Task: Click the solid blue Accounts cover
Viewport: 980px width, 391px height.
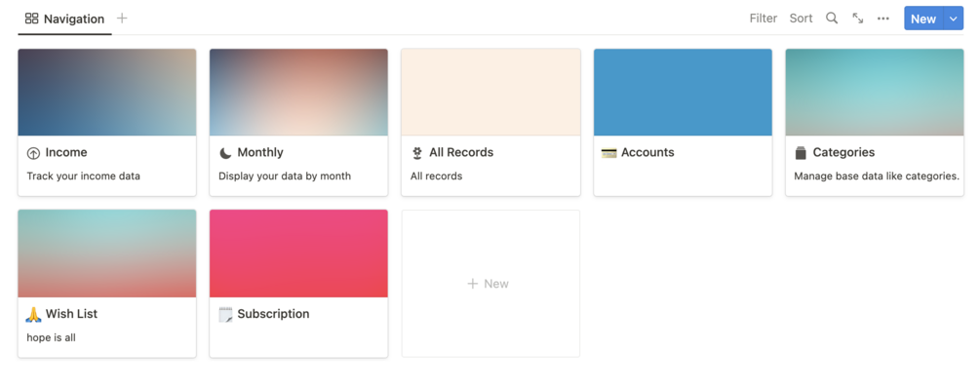Action: click(x=683, y=93)
